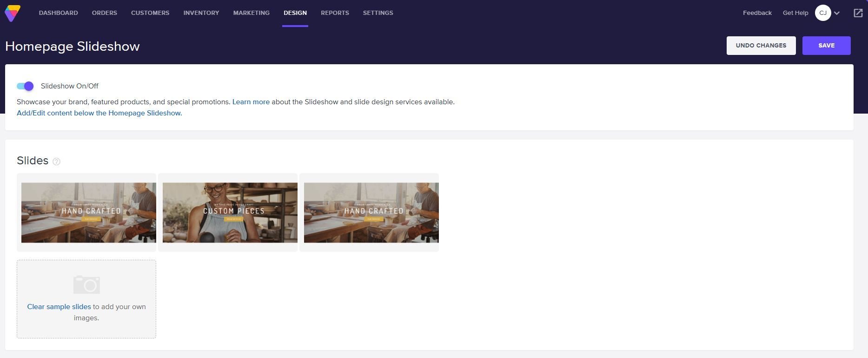Image resolution: width=868 pixels, height=358 pixels.
Task: Open the Marketing menu
Action: [251, 13]
